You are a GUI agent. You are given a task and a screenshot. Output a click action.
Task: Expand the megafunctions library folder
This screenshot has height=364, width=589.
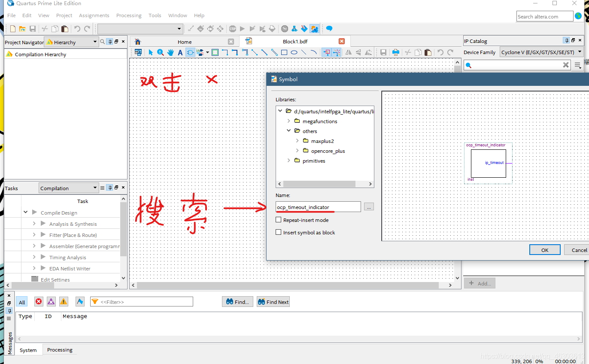click(289, 121)
